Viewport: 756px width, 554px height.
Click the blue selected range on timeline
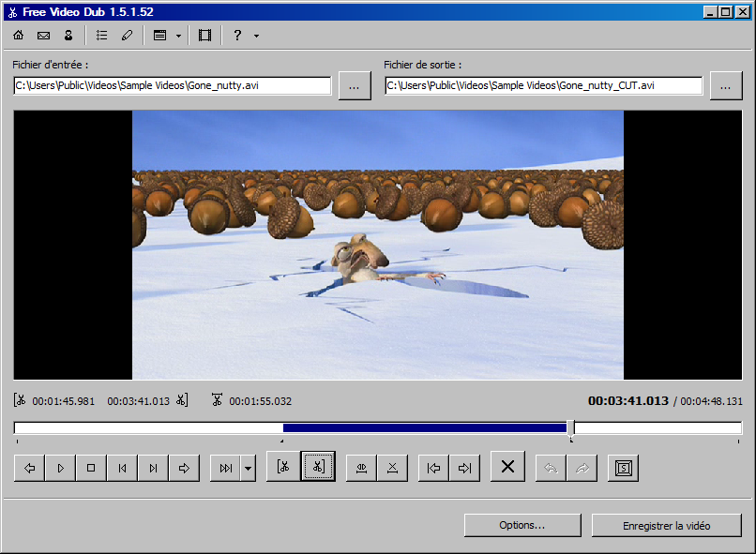pyautogui.click(x=425, y=427)
